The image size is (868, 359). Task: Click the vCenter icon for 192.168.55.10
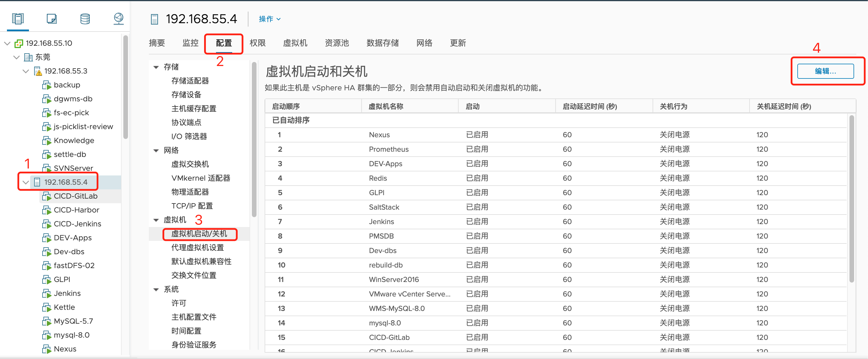(19, 43)
